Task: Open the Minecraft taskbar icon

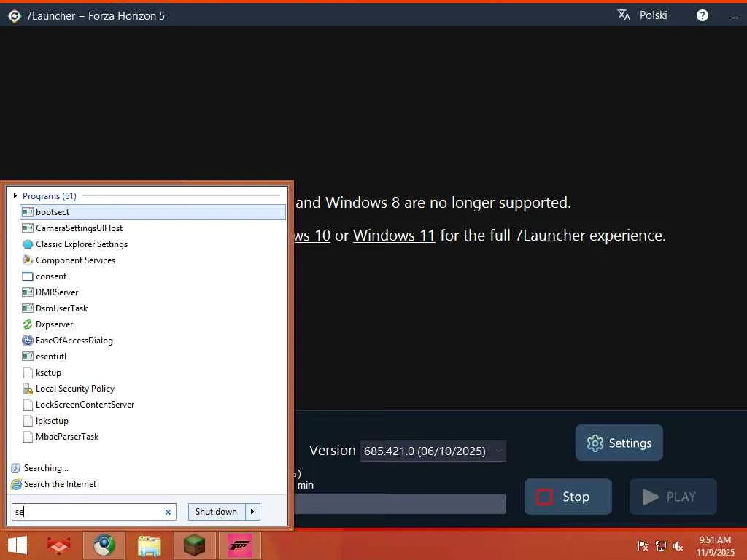Action: (x=194, y=545)
